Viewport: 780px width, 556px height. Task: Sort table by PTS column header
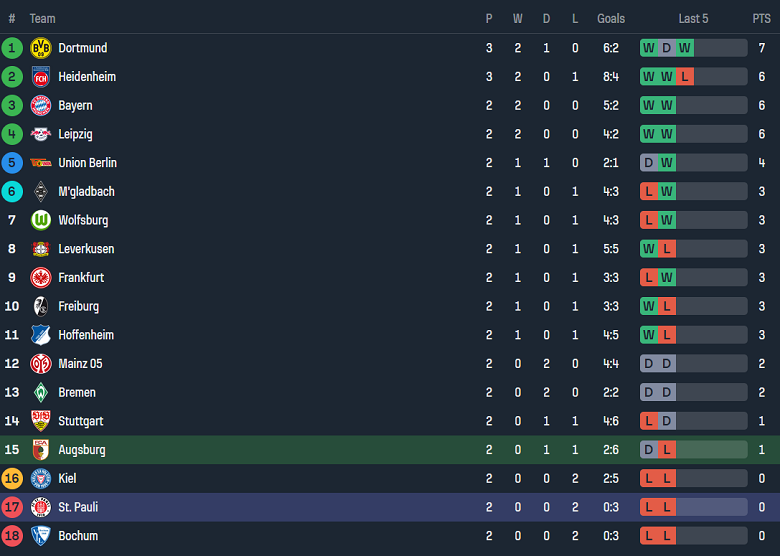tap(761, 18)
